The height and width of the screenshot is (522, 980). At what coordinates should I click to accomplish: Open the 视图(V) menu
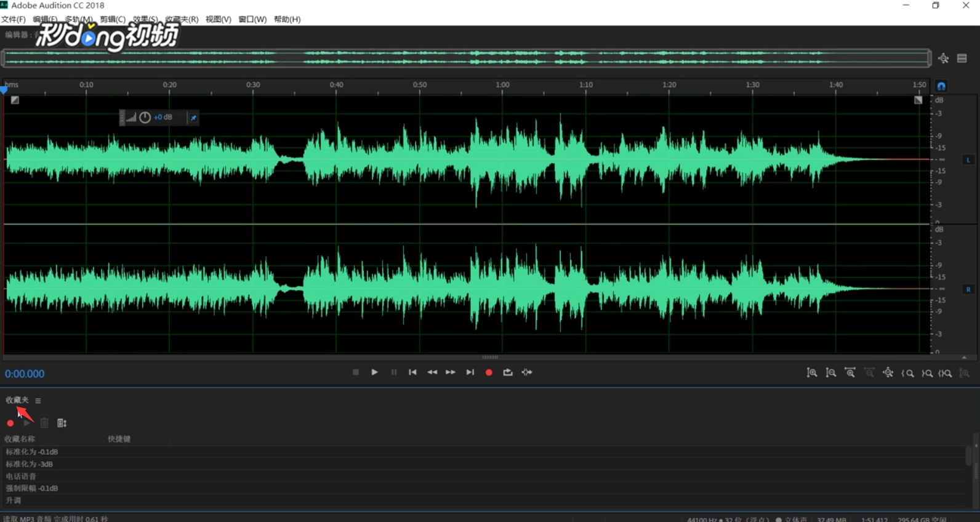pos(219,19)
